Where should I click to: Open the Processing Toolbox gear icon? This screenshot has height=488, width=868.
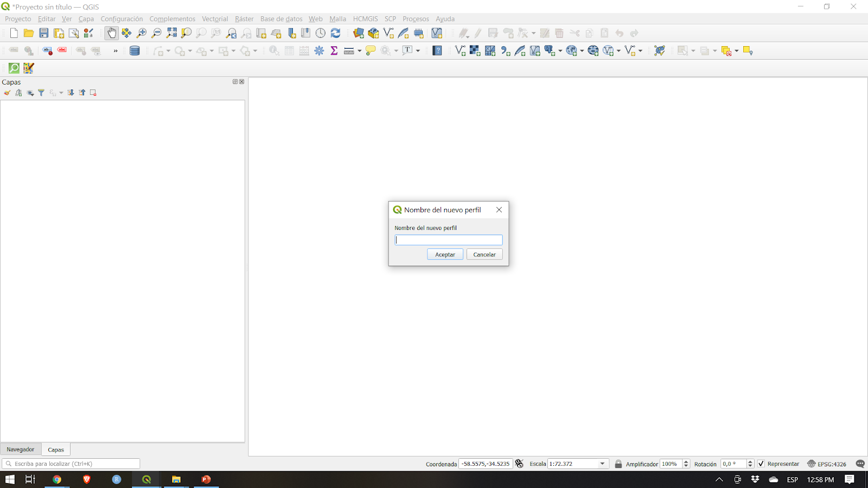tap(320, 50)
